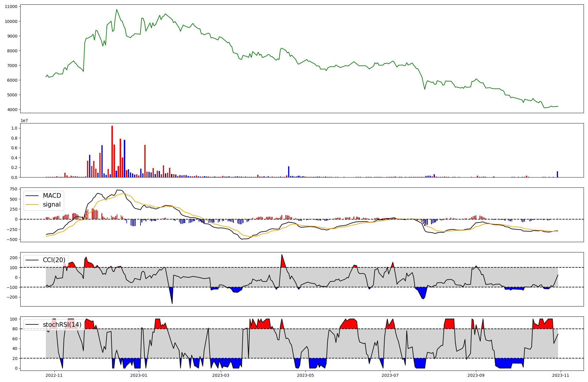Click the 750 MACD axis tick label
The width and height of the screenshot is (588, 382).
coord(13,189)
